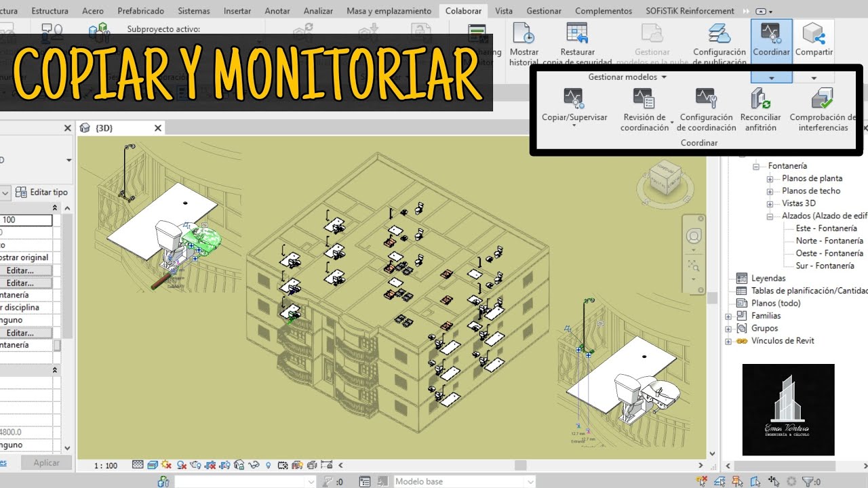
Task: Click the Worksets icon in status bar
Action: click(x=163, y=482)
